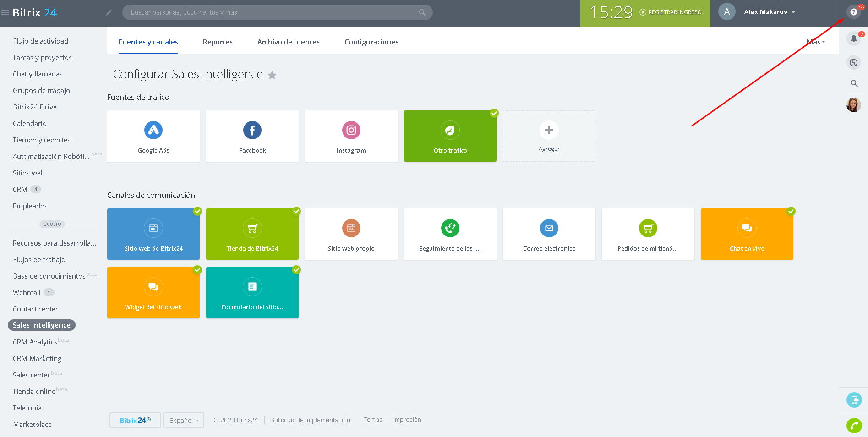Switch to the Reportes tab
Screen dimensions: 868x437
click(218, 42)
